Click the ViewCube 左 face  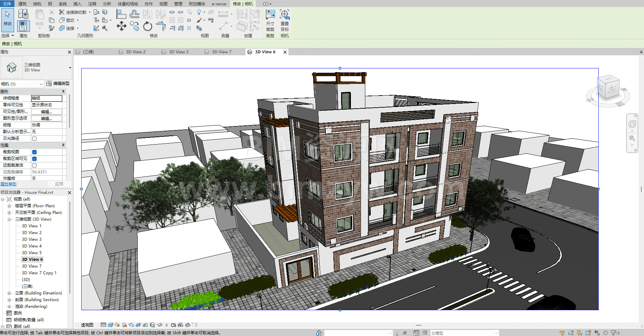pyautogui.click(x=612, y=89)
